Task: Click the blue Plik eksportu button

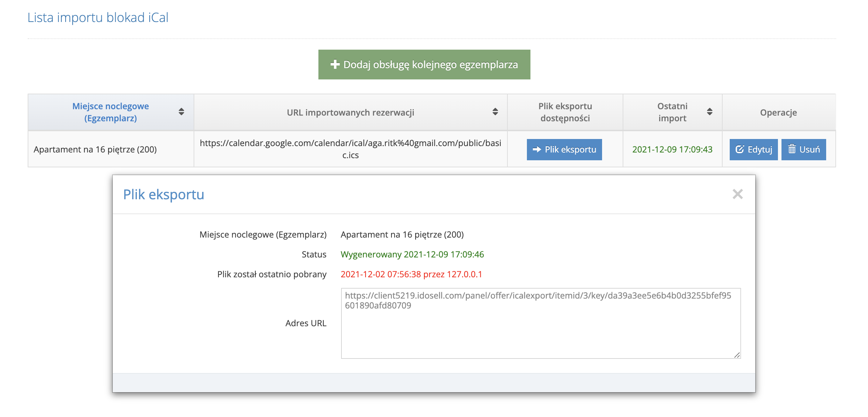Action: point(564,150)
